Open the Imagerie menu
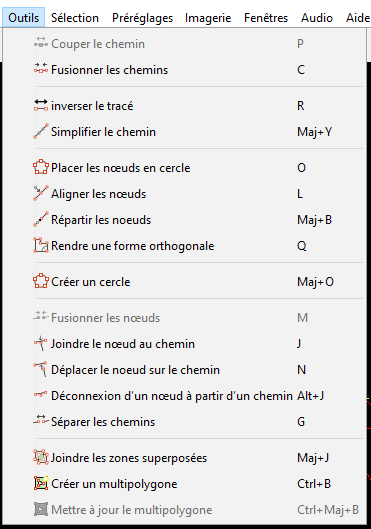Viewport: 371px width, 529px height. click(208, 18)
